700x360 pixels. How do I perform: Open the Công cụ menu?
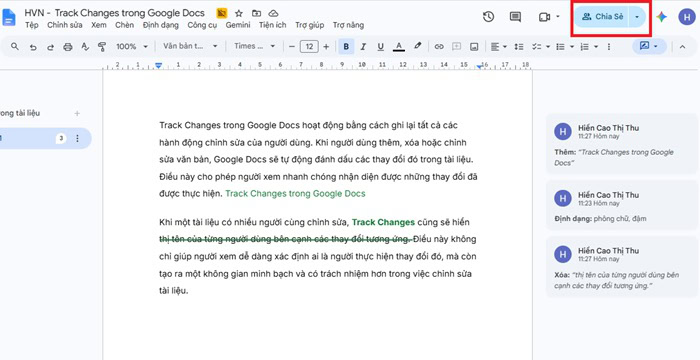click(x=202, y=25)
